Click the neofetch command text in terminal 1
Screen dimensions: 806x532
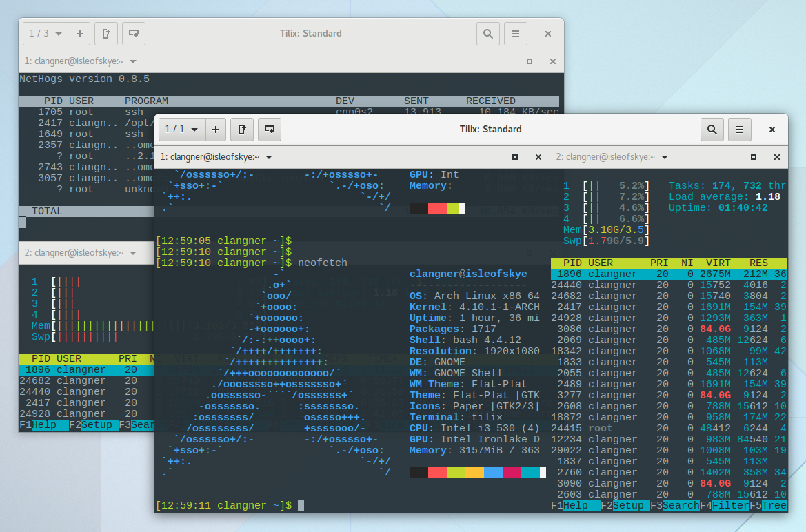tap(322, 263)
